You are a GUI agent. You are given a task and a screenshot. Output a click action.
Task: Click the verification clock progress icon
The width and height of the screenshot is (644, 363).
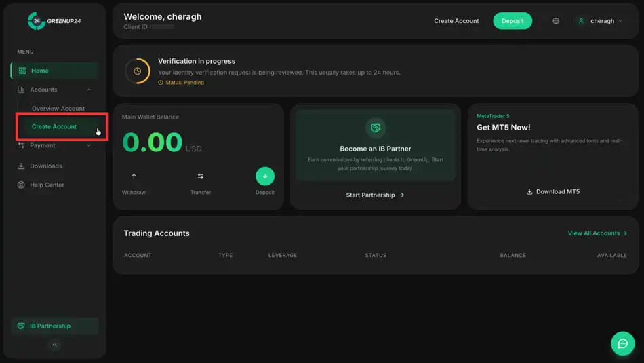coord(138,71)
